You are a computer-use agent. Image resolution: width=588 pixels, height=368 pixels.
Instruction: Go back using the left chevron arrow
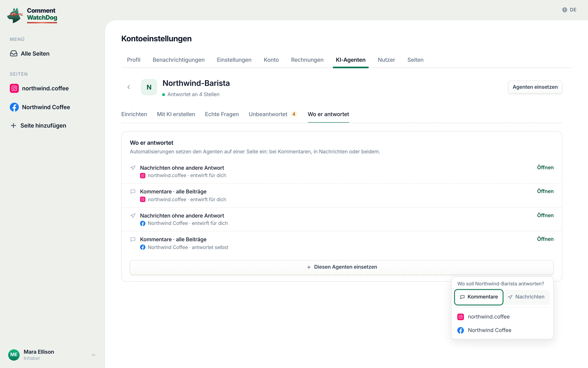pyautogui.click(x=129, y=87)
